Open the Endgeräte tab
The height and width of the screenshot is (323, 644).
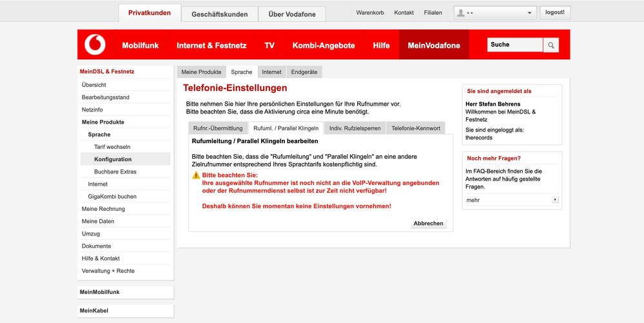(x=304, y=72)
